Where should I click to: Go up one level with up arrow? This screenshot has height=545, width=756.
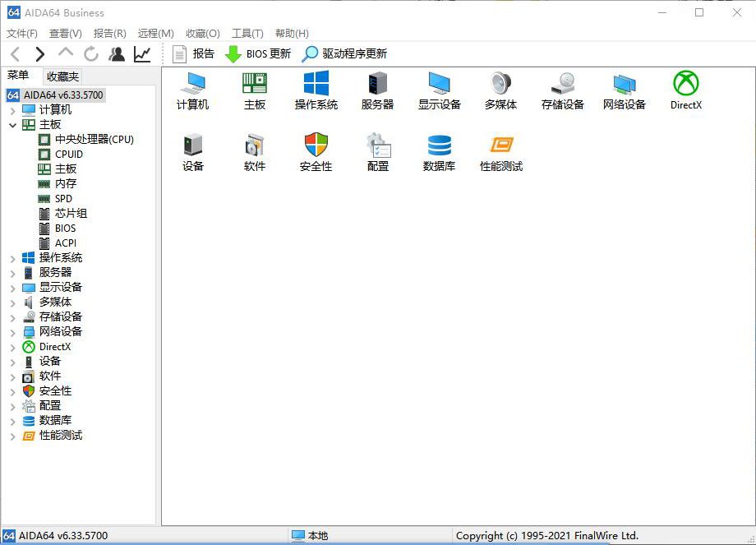coord(66,53)
